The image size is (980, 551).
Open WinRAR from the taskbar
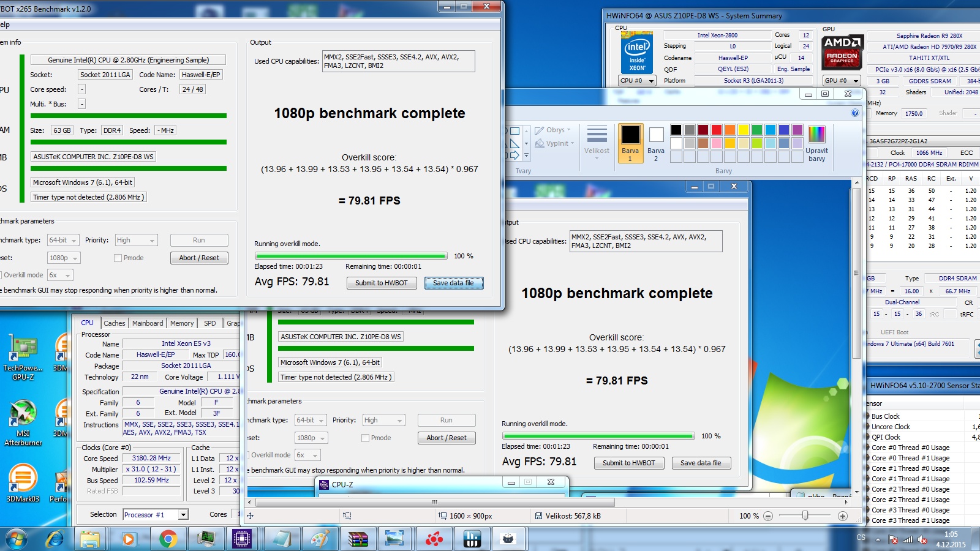358,539
